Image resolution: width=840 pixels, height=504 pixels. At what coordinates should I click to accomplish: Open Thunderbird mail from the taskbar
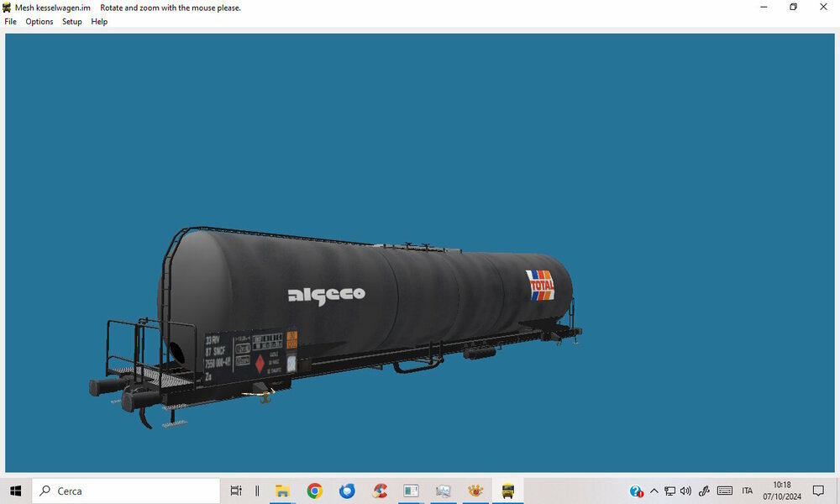point(347,491)
